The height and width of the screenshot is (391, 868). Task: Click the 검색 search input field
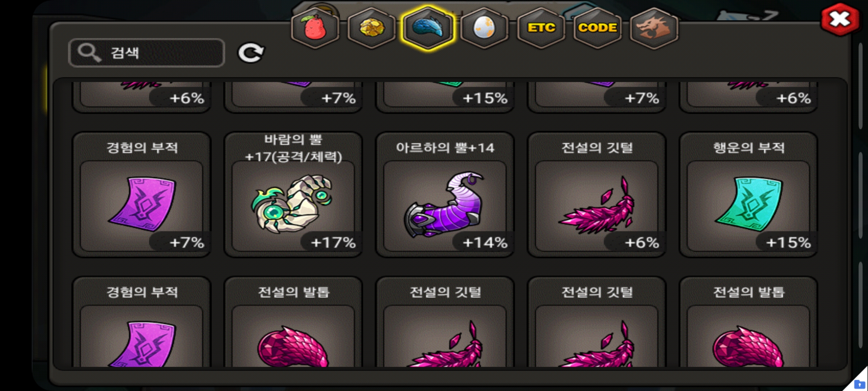(146, 53)
